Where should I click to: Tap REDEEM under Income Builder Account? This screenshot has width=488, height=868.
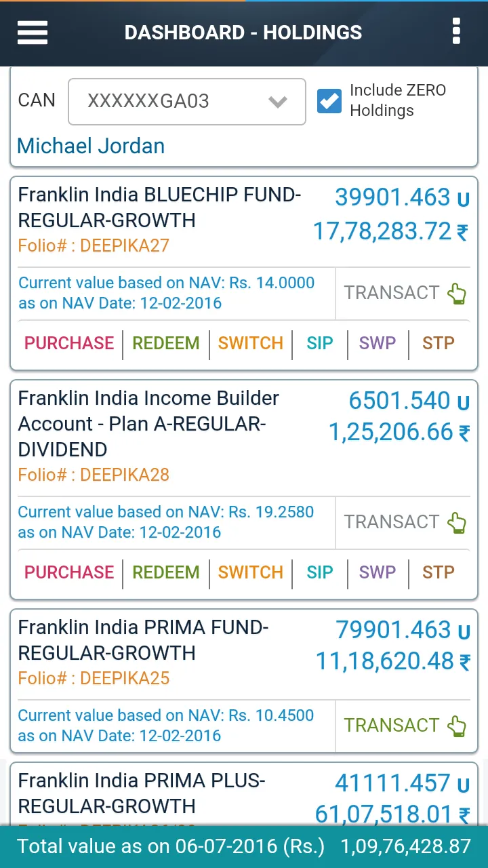coord(166,572)
